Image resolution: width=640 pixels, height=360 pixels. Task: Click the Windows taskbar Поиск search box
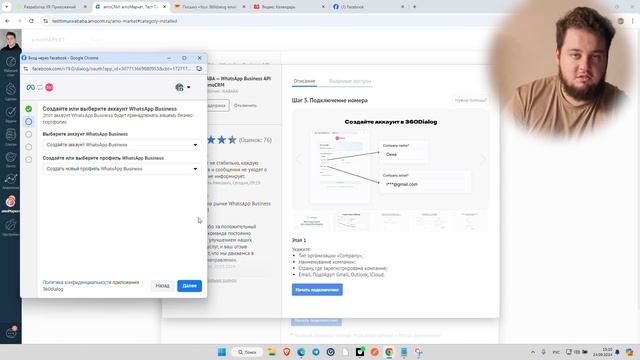247,352
